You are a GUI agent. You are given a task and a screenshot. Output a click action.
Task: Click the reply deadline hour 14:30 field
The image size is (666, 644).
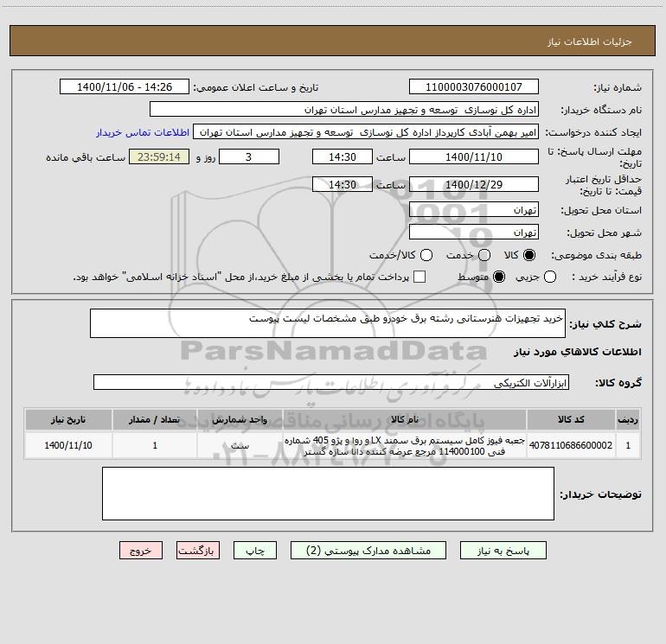(x=343, y=156)
